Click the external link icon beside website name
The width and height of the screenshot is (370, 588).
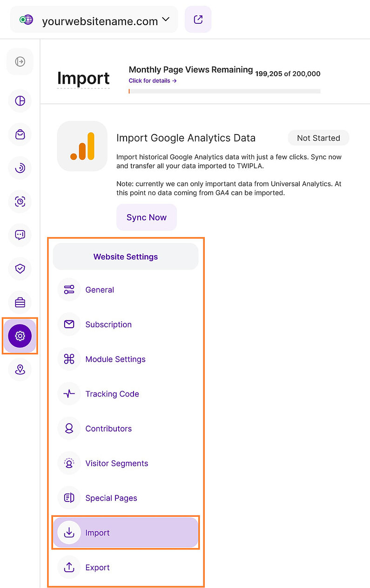198,20
